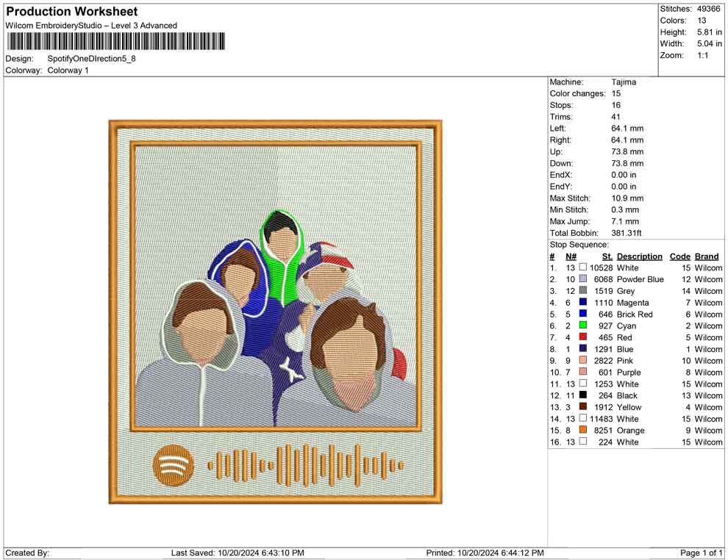Click the Machine value 'Tajima'
The height and width of the screenshot is (560, 728).
(x=624, y=82)
